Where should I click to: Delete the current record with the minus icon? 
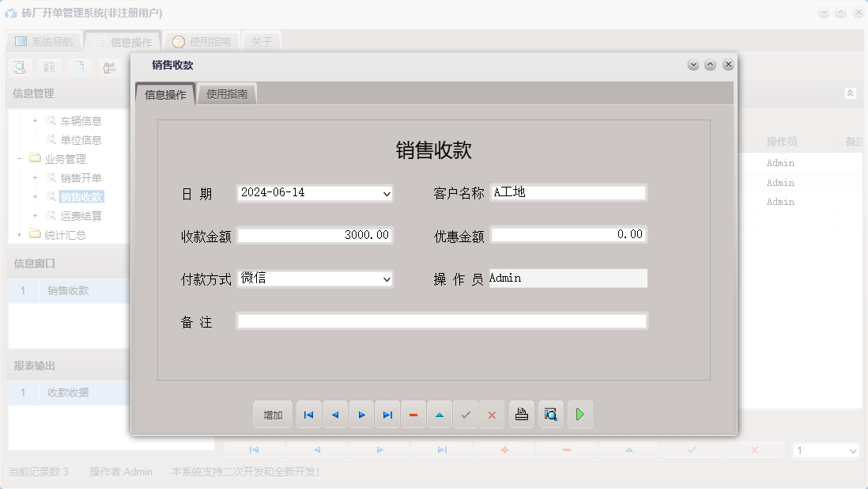(413, 414)
